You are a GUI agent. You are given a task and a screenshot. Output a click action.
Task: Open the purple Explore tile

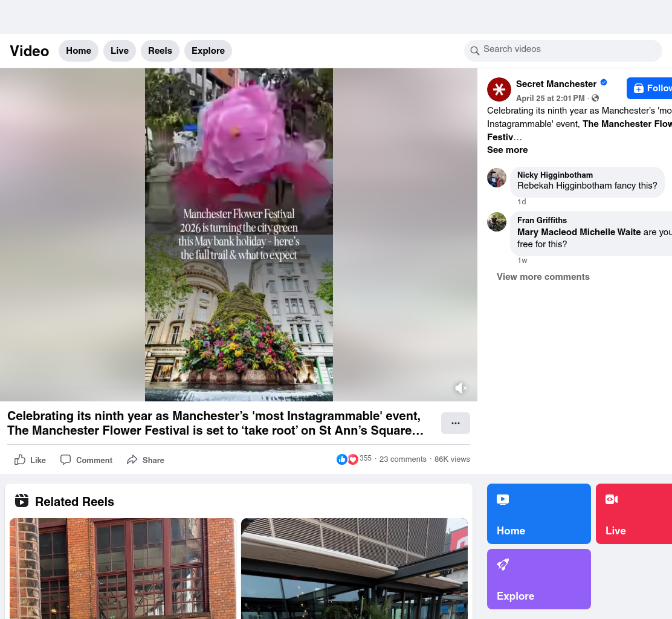(x=538, y=579)
